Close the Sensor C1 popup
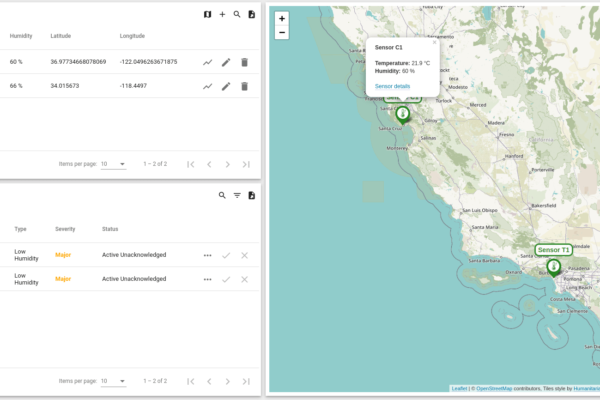 [x=434, y=43]
